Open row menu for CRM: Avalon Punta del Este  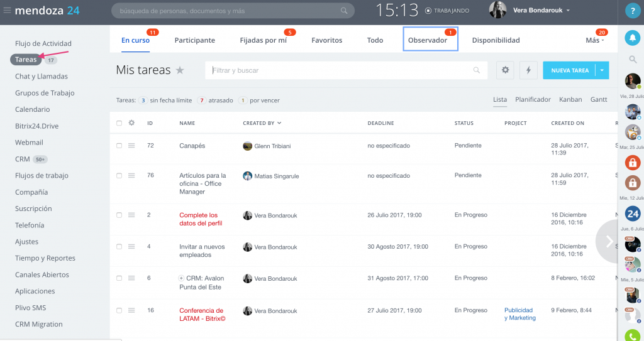(131, 278)
